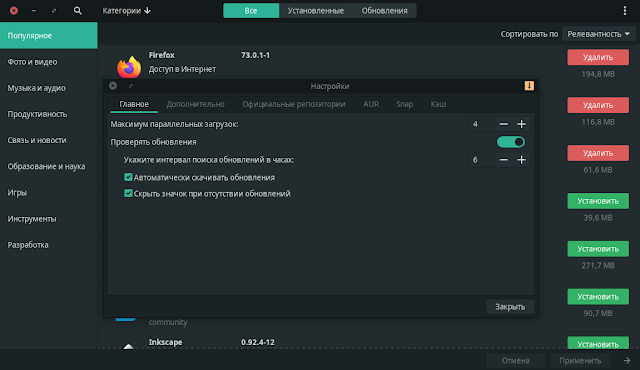Open the Релевантность sort dropdown
Viewport: 640px width, 370px height.
pos(598,34)
